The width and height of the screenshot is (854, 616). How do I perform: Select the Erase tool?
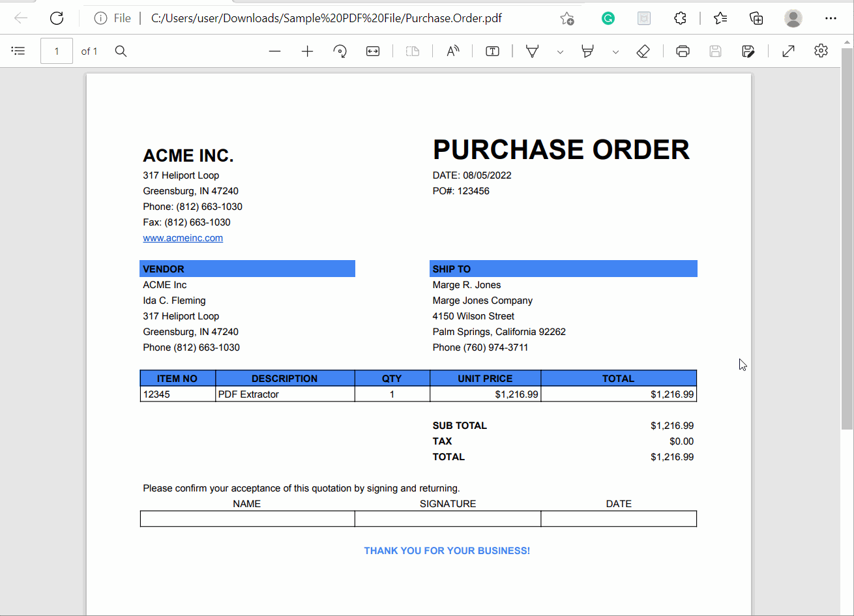(x=643, y=51)
